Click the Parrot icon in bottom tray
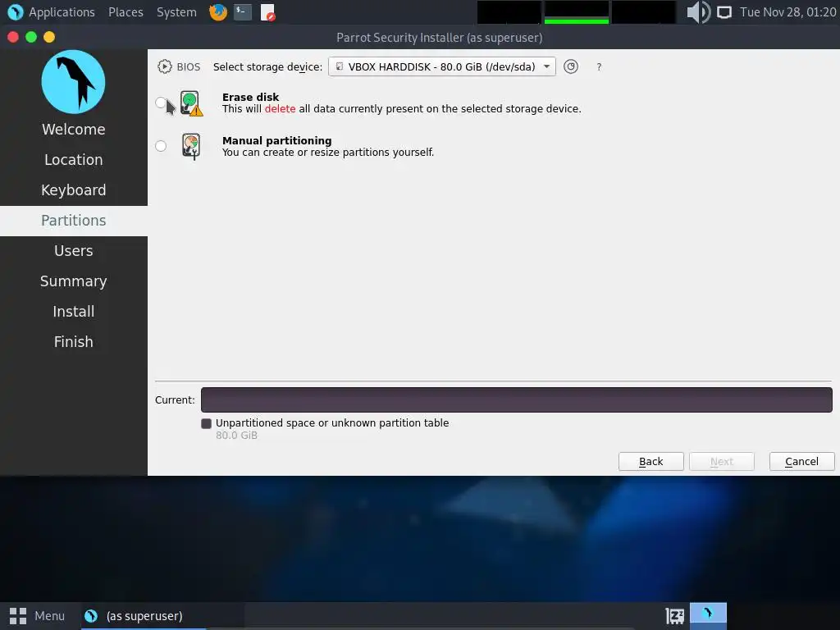This screenshot has width=840, height=630. pos(708,614)
